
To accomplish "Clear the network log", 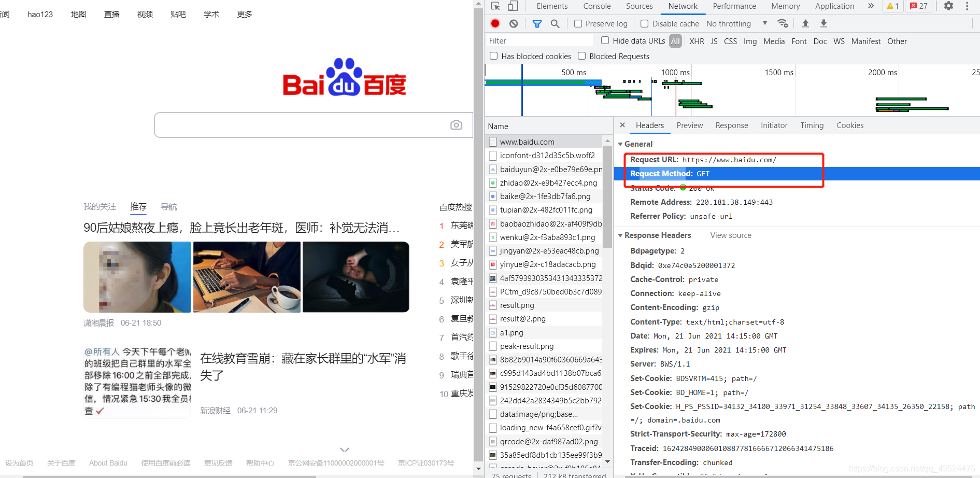I will pyautogui.click(x=514, y=23).
